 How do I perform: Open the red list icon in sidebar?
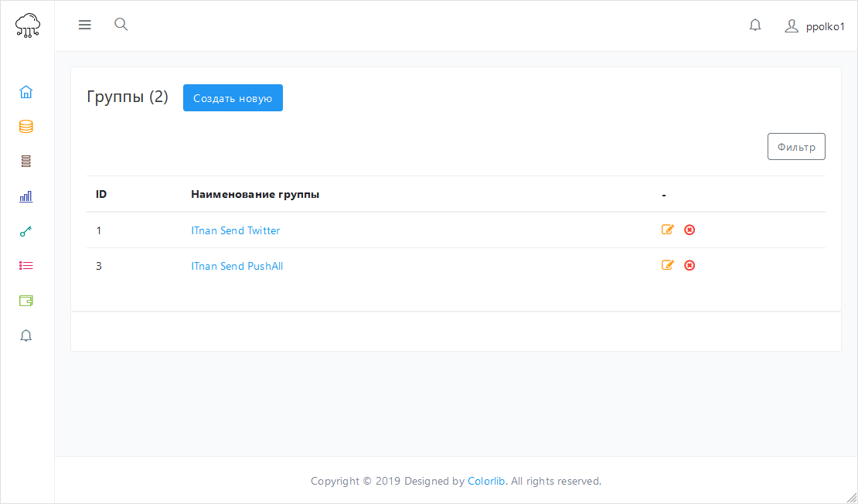26,266
